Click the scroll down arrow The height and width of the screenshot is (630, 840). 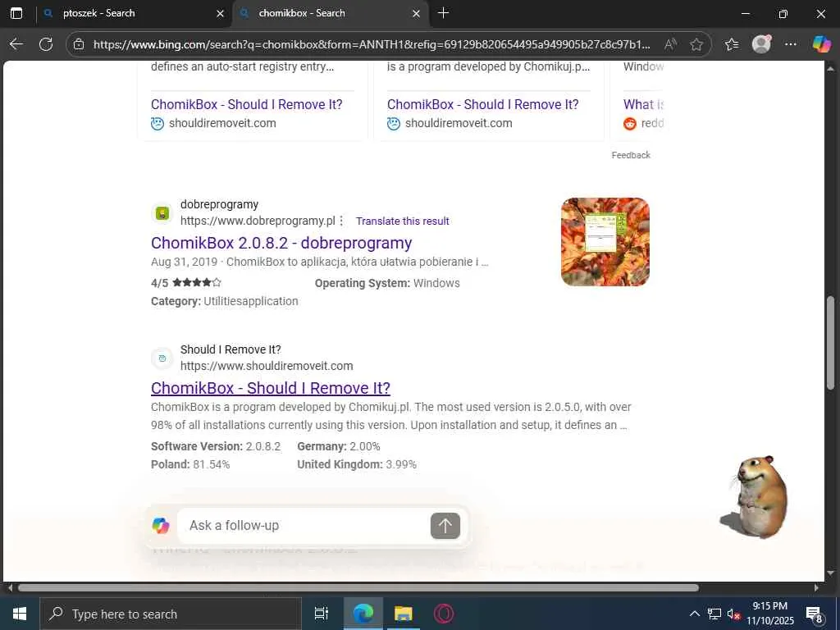tap(830, 573)
